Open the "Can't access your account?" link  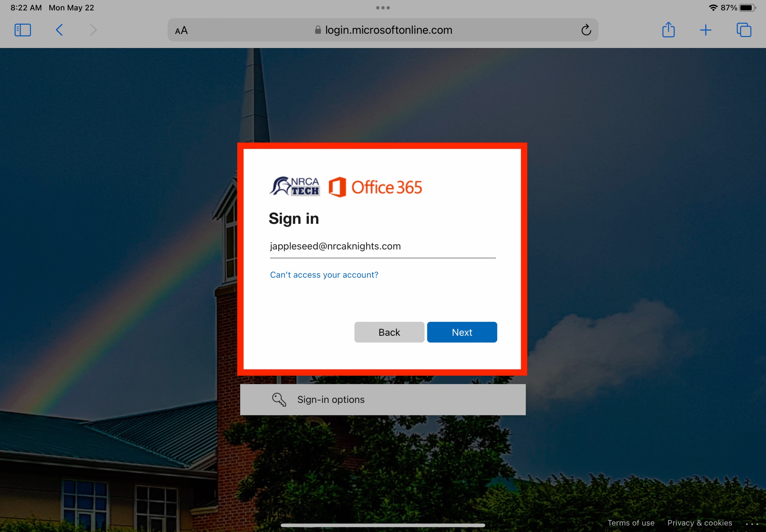click(x=324, y=275)
